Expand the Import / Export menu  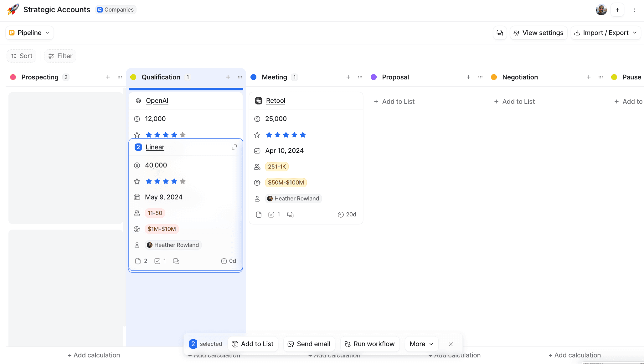coord(606,33)
